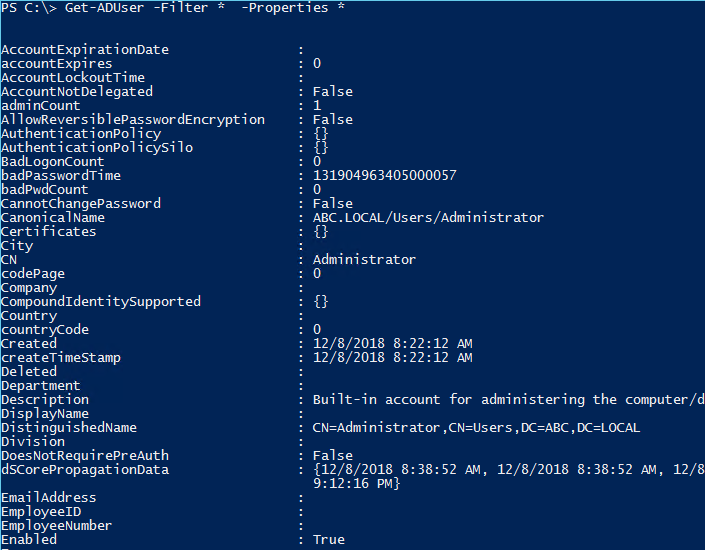Select the Description text Built-in account
The image size is (705, 550).
pyautogui.click(x=376, y=399)
